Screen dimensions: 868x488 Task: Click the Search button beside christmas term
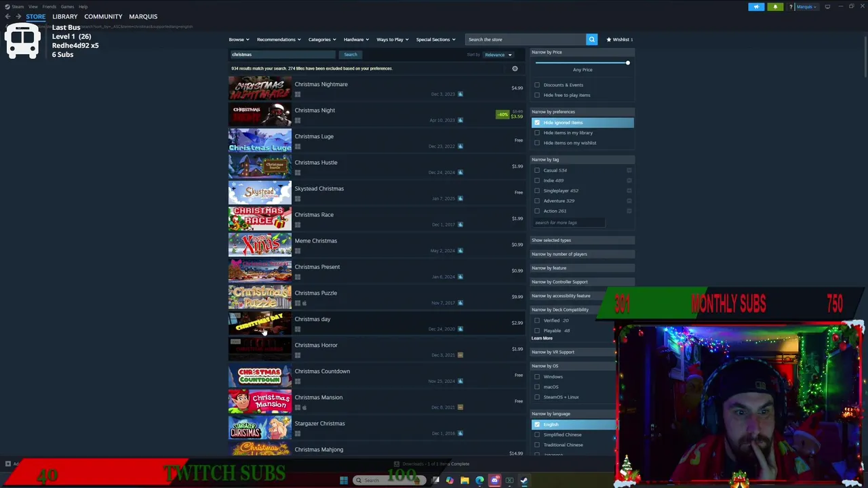350,54
